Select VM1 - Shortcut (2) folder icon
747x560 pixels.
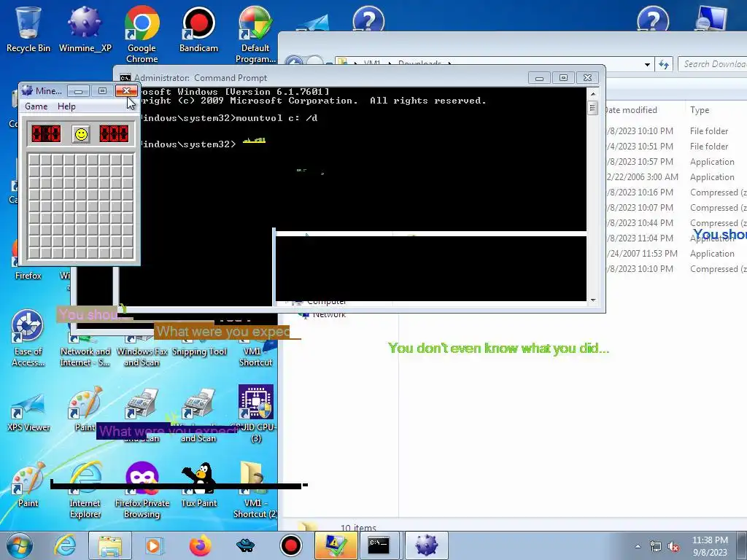(256, 489)
